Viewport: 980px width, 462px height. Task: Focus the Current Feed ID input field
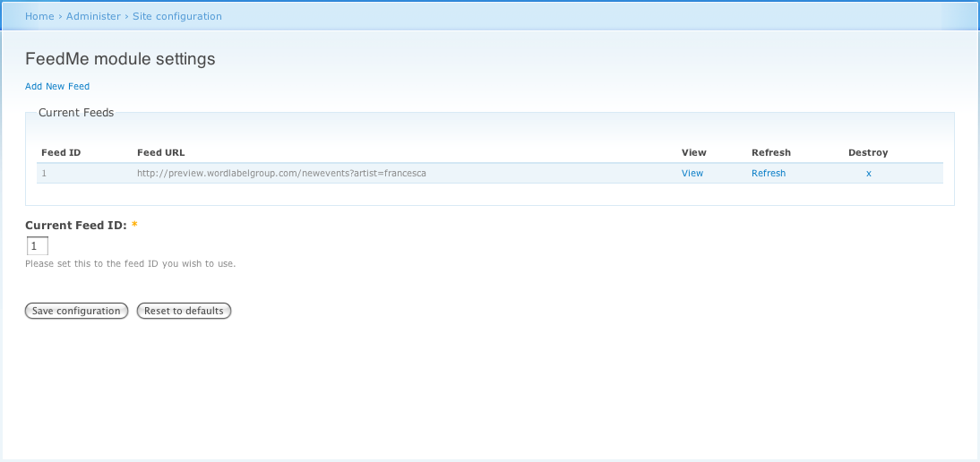click(37, 246)
